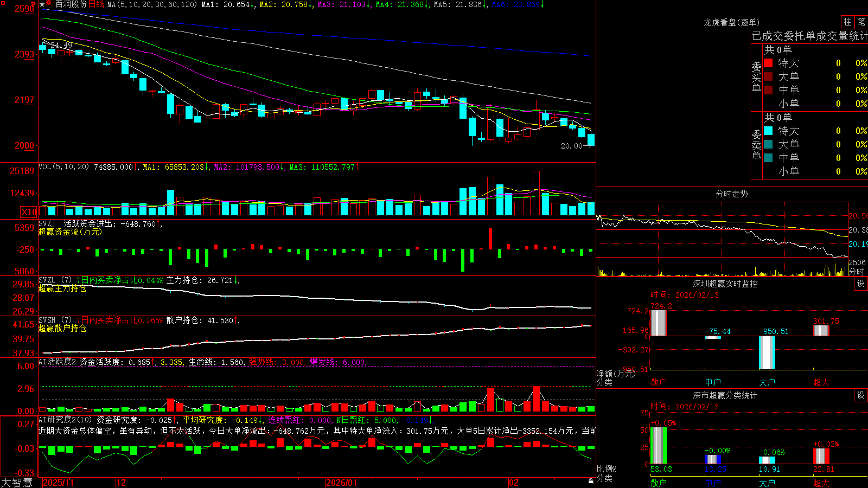This screenshot has width=868, height=488.
Task: Click the 日线 period label
Action: [96, 4]
